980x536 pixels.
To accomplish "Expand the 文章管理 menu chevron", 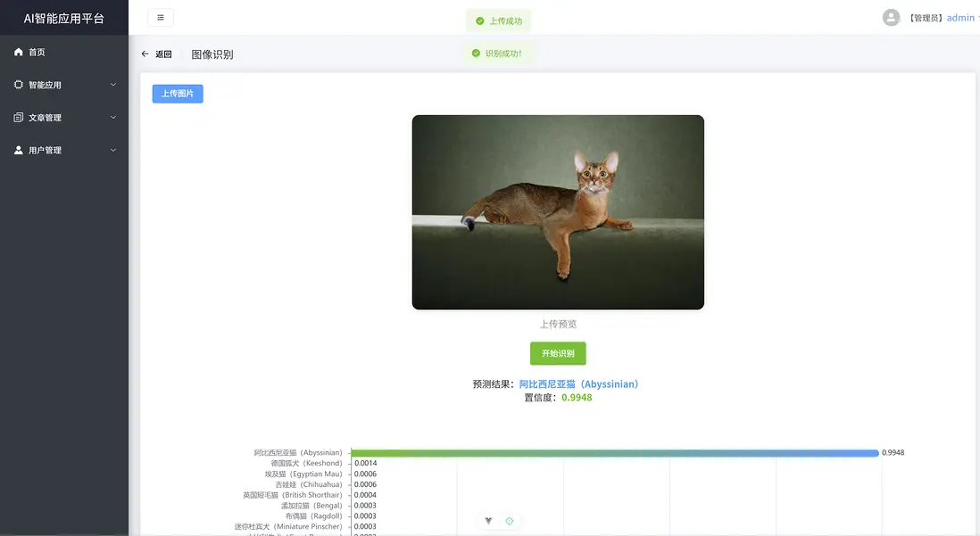I will 113,118.
